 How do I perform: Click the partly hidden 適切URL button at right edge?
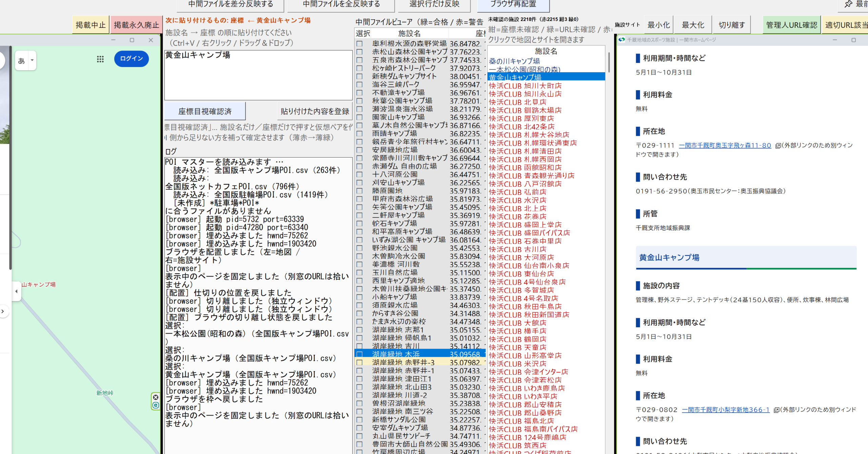point(846,25)
